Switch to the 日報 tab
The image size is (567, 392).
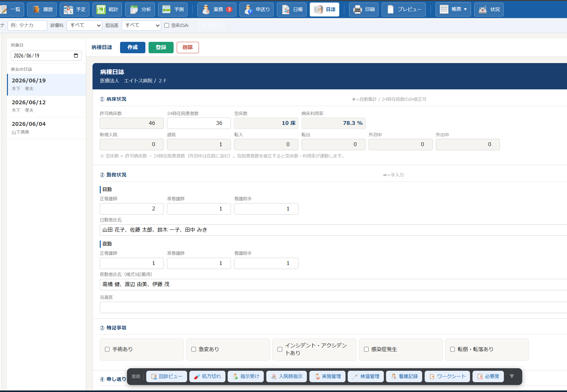point(292,10)
